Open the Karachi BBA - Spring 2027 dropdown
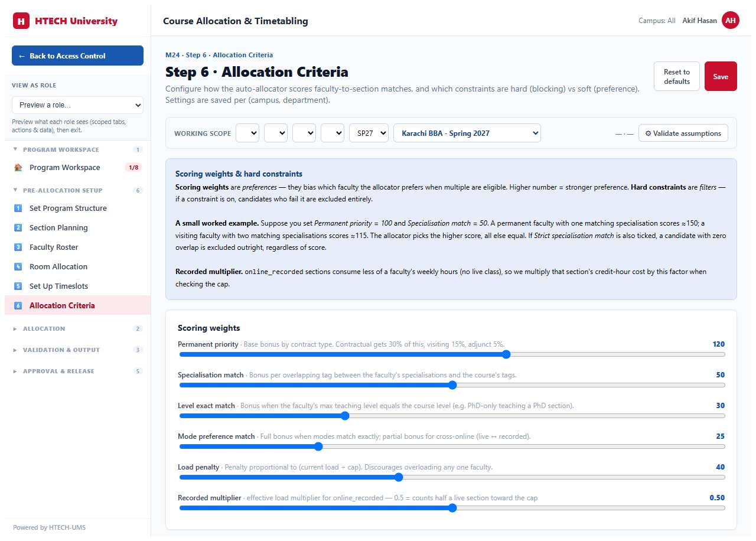Screen dimensions: 756x541 467,133
